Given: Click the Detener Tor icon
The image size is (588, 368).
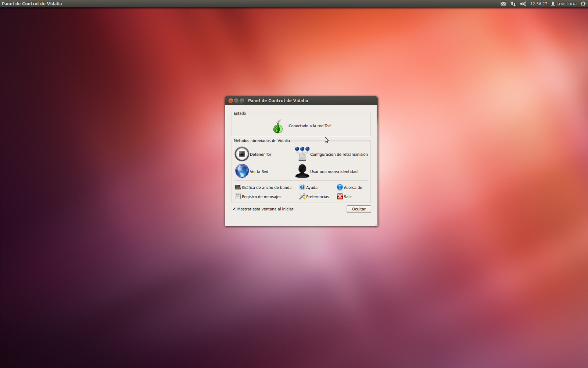Looking at the screenshot, I should (242, 154).
